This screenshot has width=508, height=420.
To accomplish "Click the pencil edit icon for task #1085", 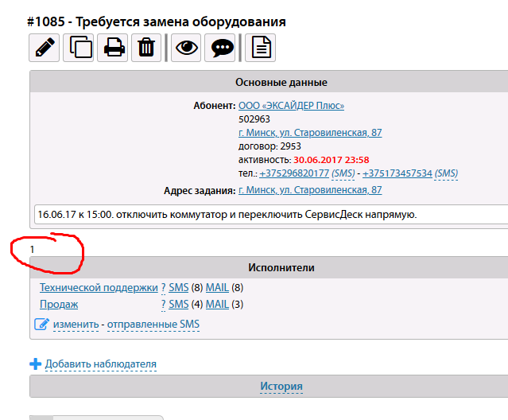I will [44, 48].
